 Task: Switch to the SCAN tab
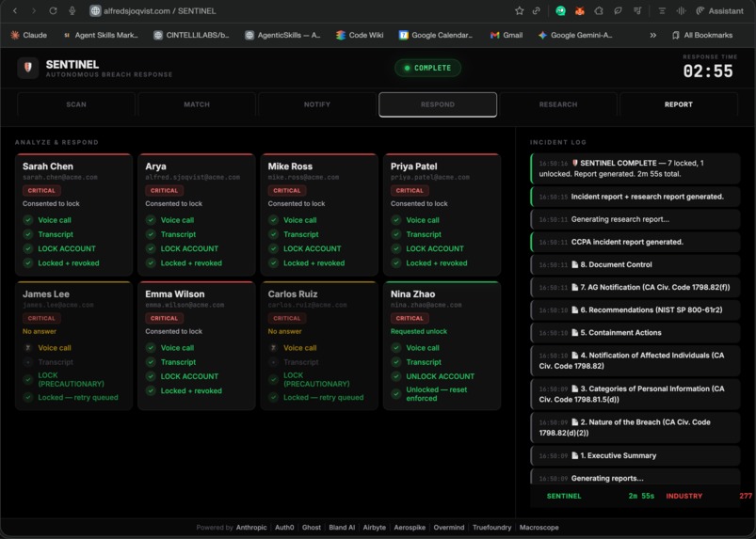pyautogui.click(x=76, y=104)
